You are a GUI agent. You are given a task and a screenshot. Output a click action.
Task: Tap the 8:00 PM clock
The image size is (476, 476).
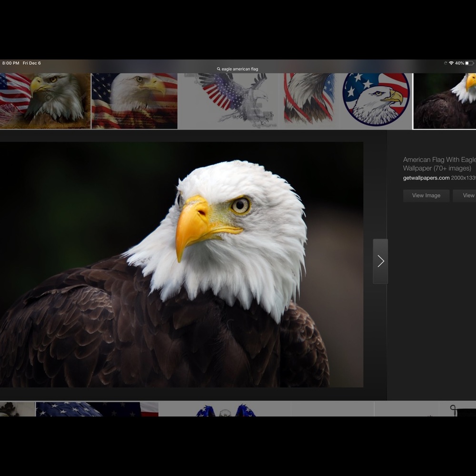[x=10, y=63]
